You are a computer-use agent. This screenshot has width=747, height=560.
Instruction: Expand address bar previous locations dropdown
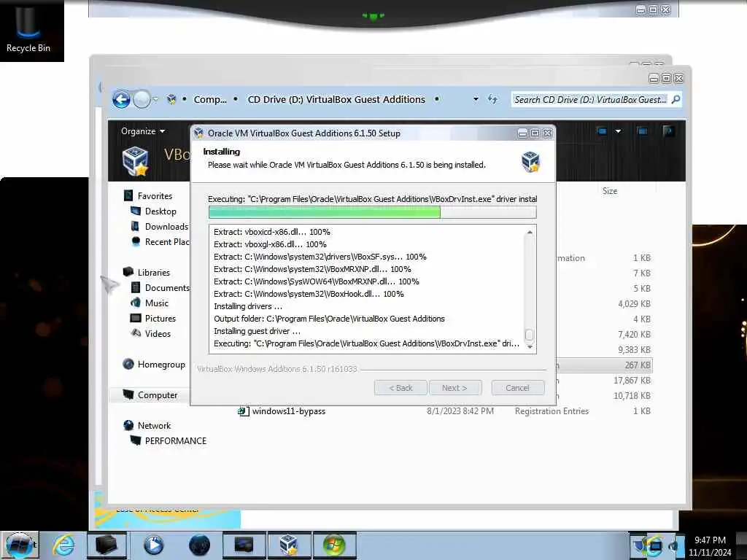point(476,99)
